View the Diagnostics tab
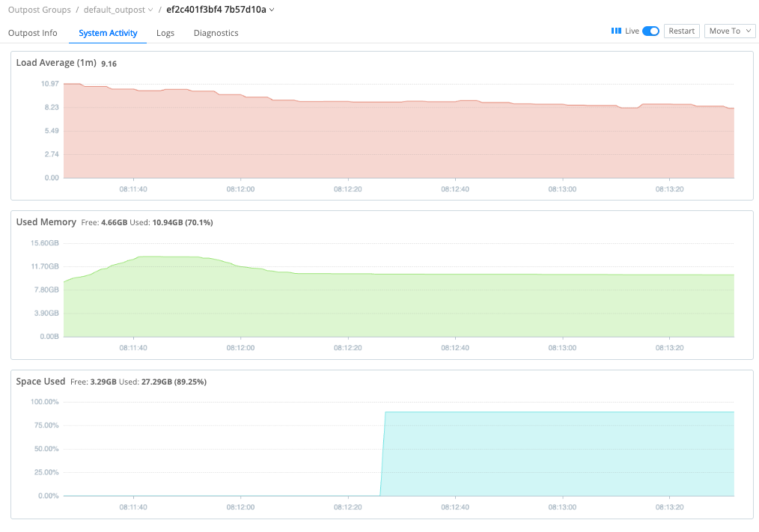Image resolution: width=759 pixels, height=532 pixels. click(216, 33)
